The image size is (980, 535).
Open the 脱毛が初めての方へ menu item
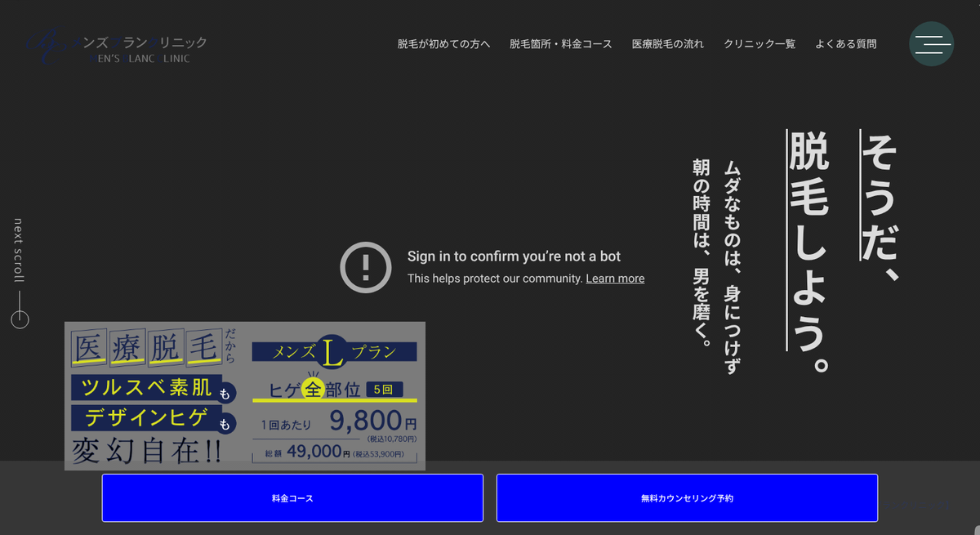[443, 44]
